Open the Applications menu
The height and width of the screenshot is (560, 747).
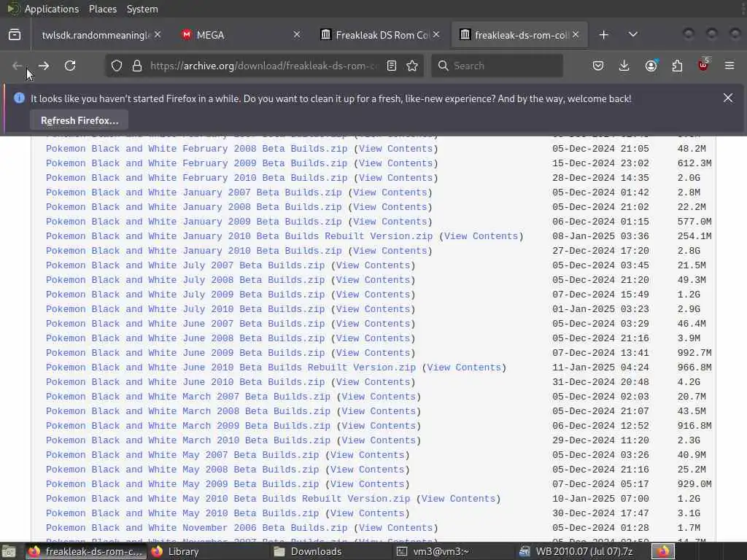pyautogui.click(x=52, y=9)
